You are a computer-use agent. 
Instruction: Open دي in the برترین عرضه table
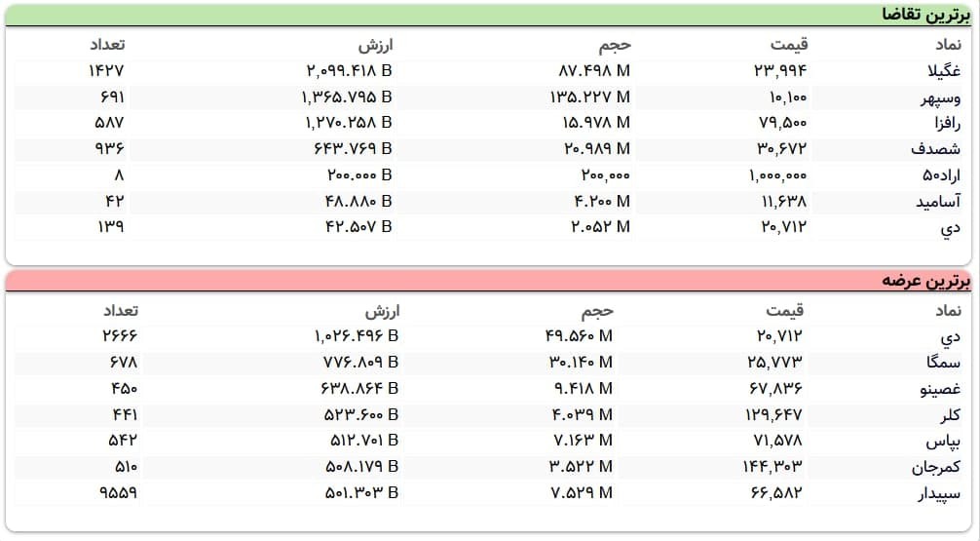(952, 336)
